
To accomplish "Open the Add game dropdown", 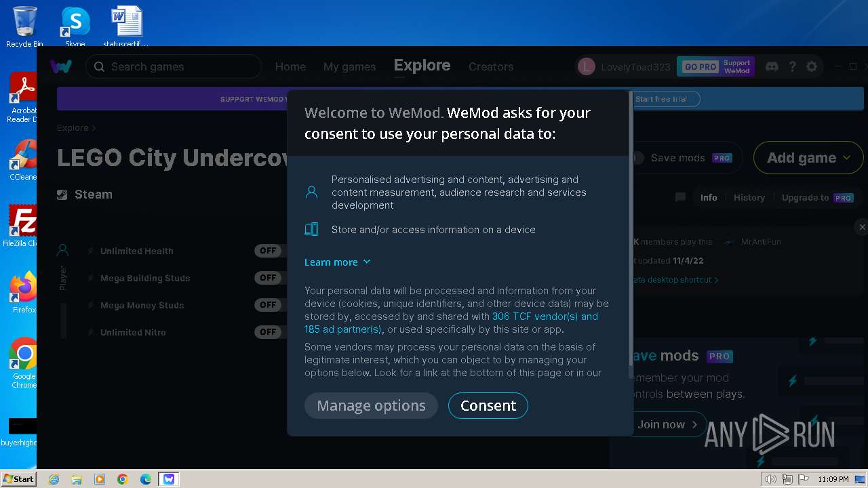I will click(x=808, y=158).
